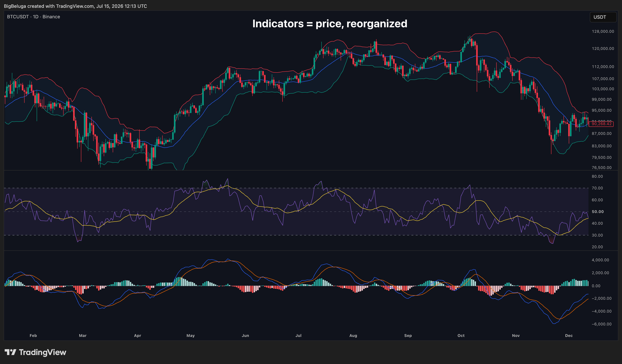Click the RSI 80.00 scale label
This screenshot has height=364, width=622.
click(x=597, y=177)
